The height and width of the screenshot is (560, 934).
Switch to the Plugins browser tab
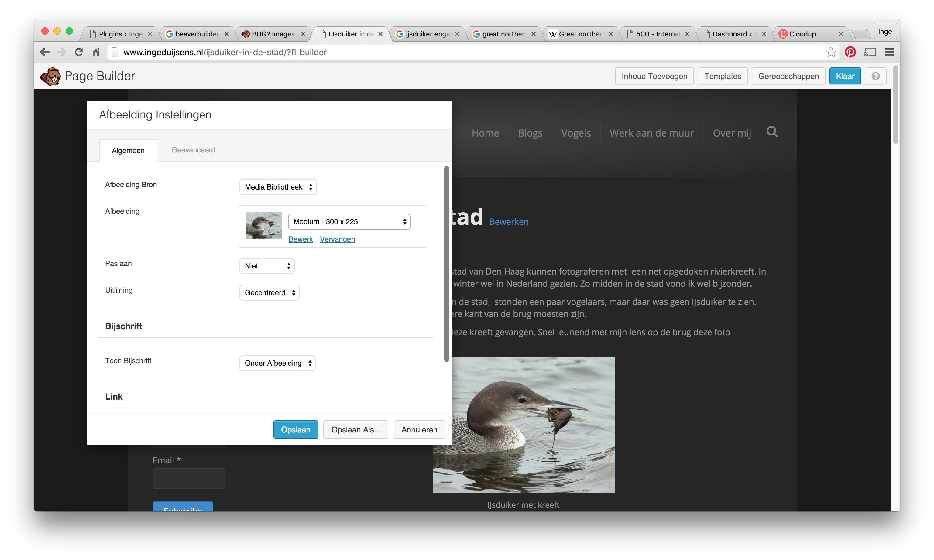[120, 34]
